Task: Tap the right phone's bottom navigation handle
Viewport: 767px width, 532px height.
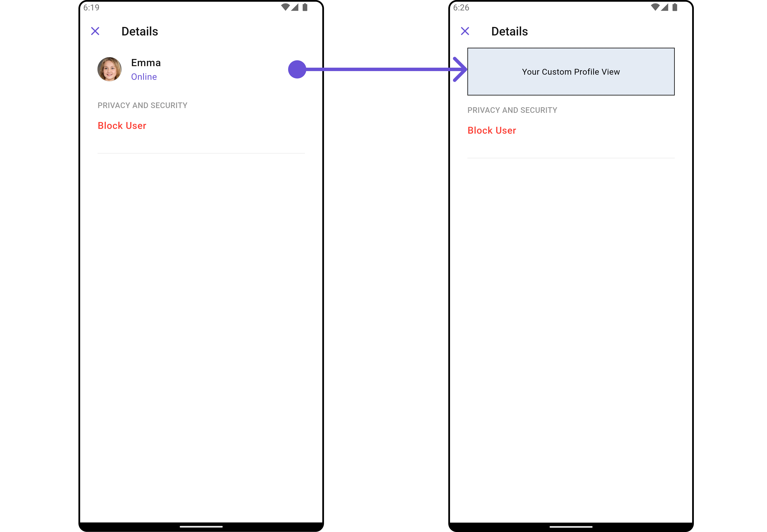Action: pos(571,527)
